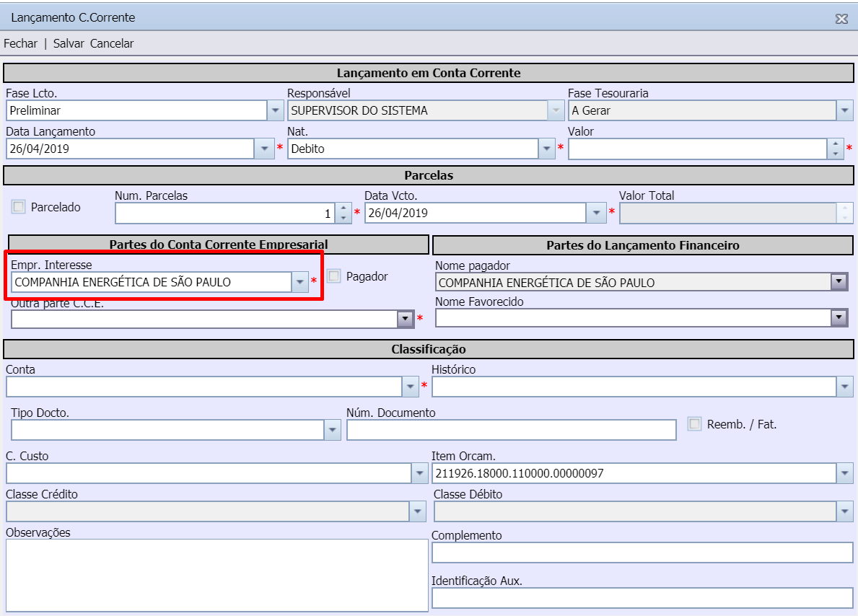Click the Tipo Docto. field

[x=168, y=430]
